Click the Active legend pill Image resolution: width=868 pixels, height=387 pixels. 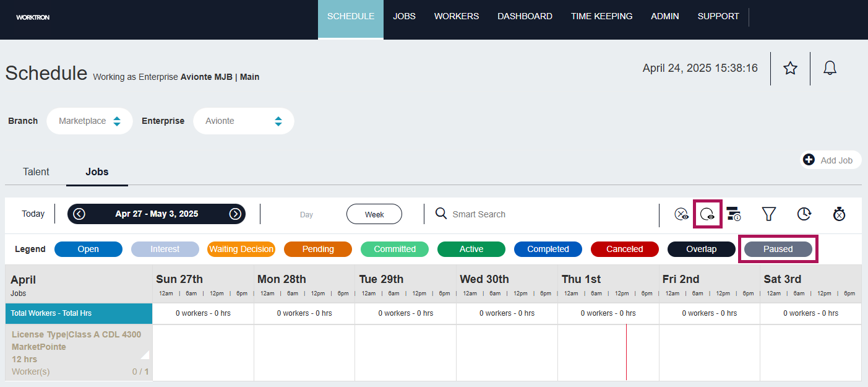pyautogui.click(x=471, y=249)
